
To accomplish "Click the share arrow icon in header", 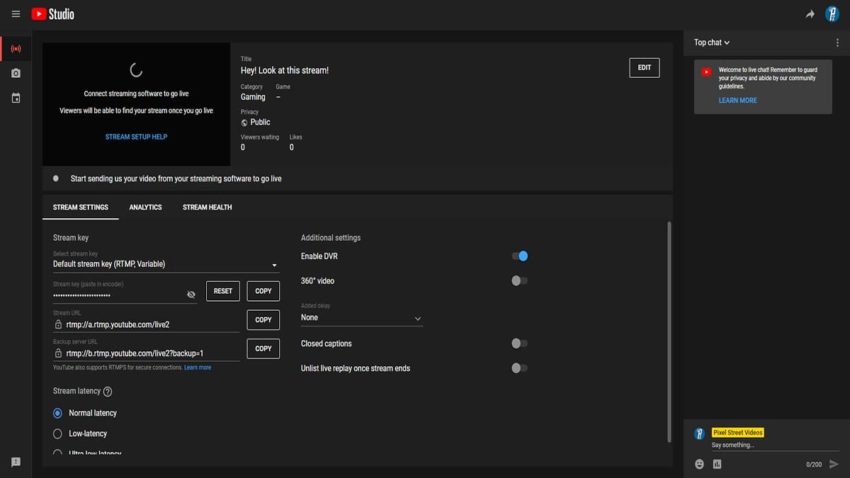I will point(809,14).
